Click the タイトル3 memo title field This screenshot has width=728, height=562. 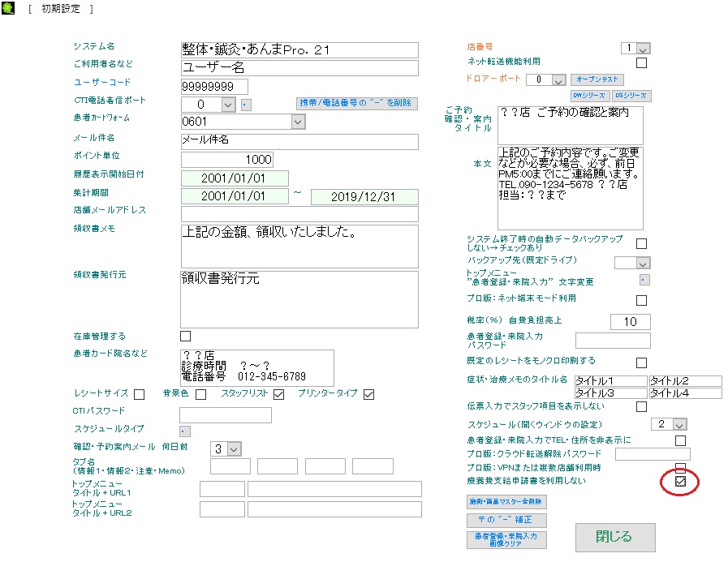(610, 393)
